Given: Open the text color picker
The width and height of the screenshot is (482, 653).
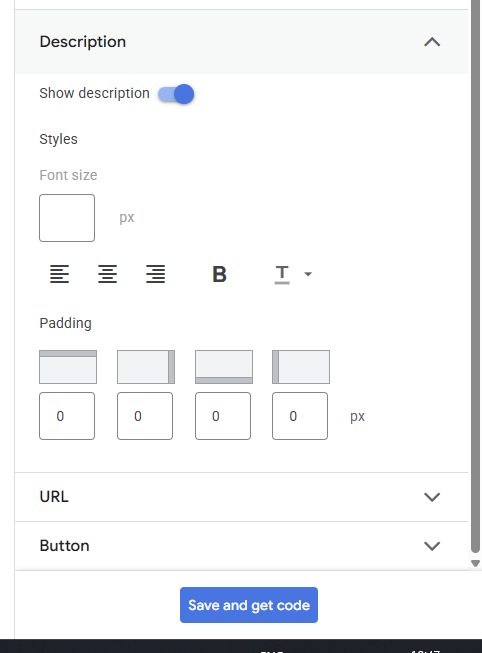Looking at the screenshot, I should coord(282,274).
